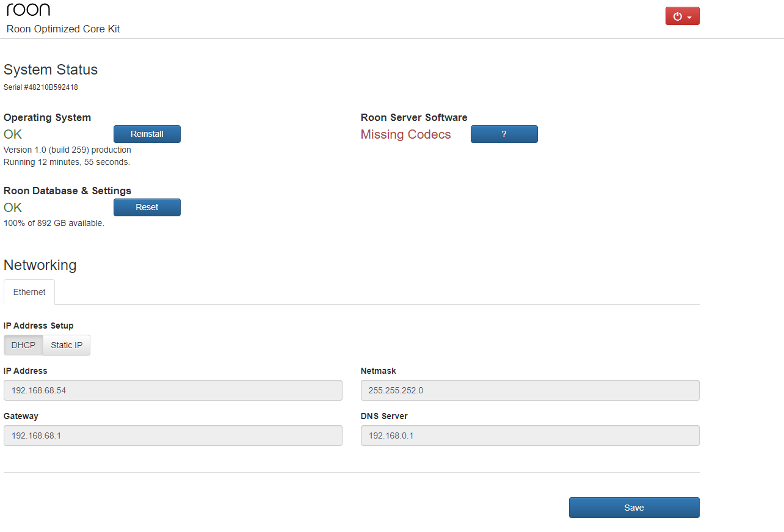Click the Netmask field
Image resolution: width=784 pixels, height=532 pixels.
[530, 390]
